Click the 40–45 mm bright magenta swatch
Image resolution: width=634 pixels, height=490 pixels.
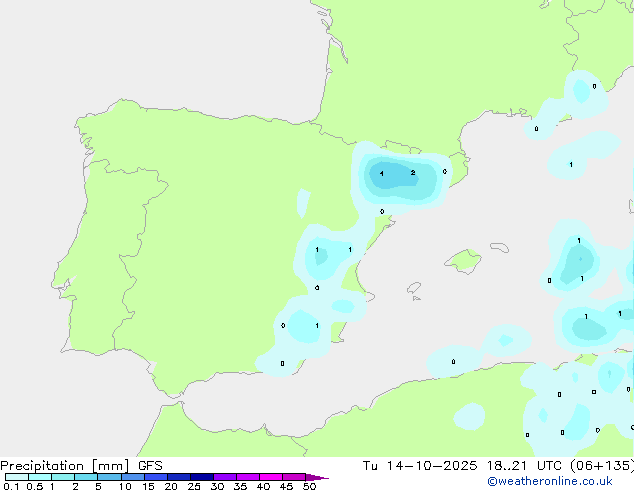coord(271,477)
